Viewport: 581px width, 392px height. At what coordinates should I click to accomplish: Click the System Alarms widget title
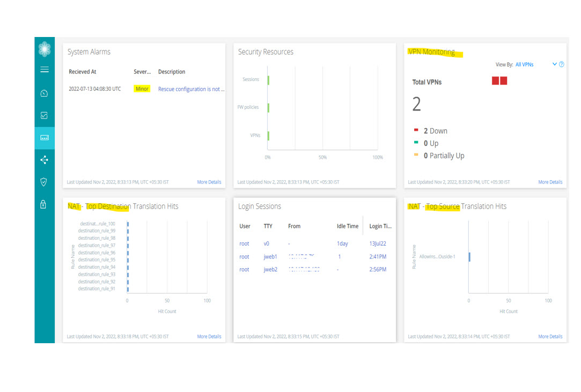89,52
